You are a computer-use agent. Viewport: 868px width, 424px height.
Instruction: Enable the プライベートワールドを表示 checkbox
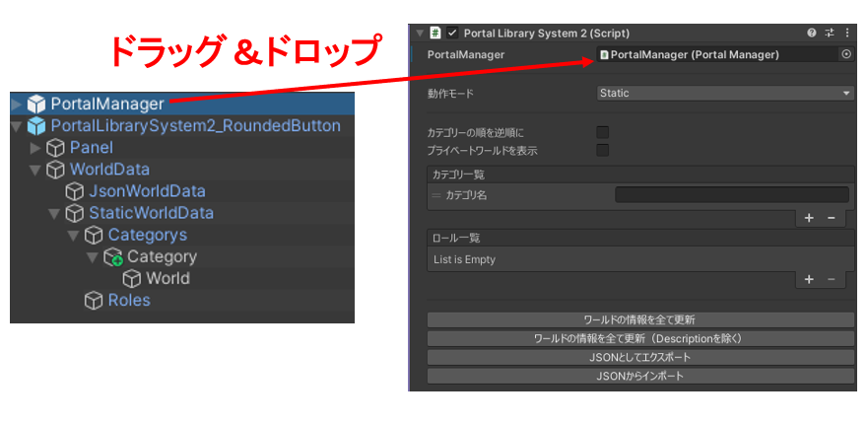tap(603, 151)
